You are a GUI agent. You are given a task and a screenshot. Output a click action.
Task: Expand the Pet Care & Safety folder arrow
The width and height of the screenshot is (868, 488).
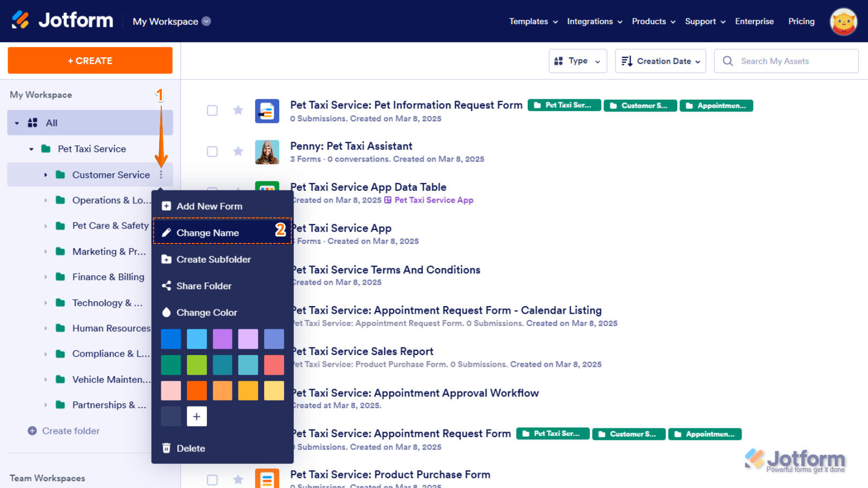(46, 226)
